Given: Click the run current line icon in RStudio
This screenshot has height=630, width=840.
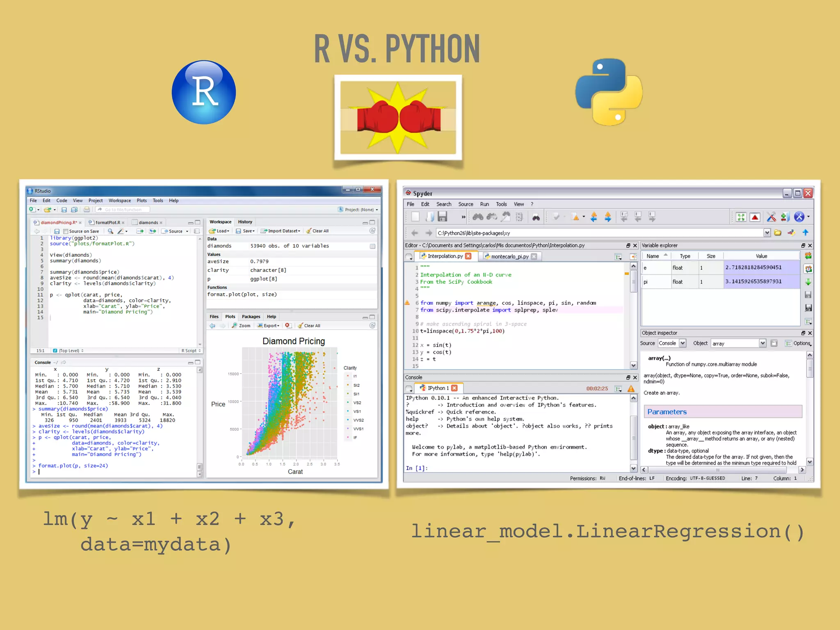Looking at the screenshot, I should coord(140,231).
